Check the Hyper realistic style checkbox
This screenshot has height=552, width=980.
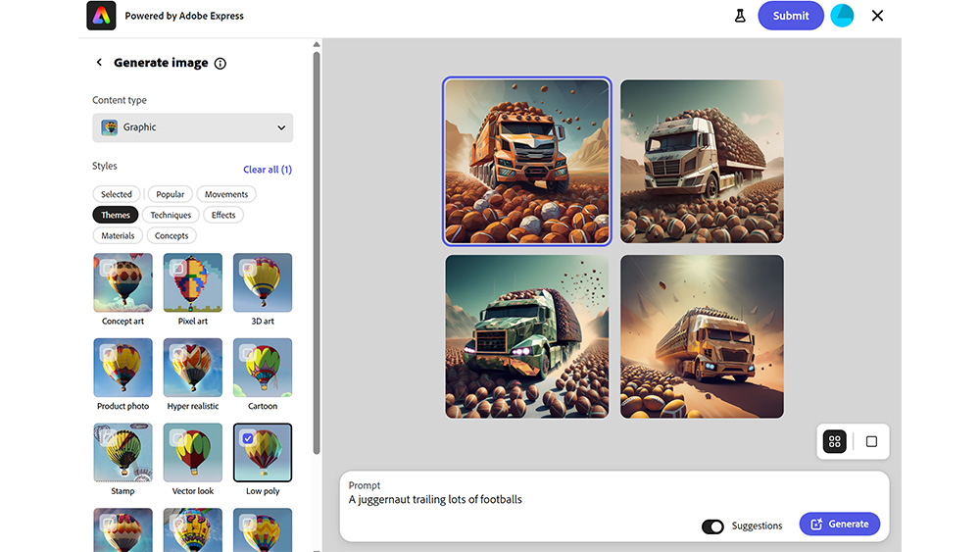pos(178,353)
